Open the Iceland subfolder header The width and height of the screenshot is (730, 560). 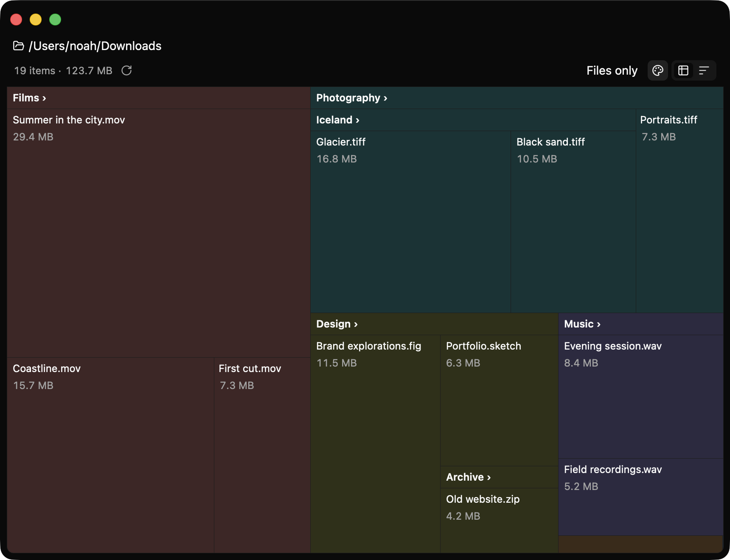473,120
